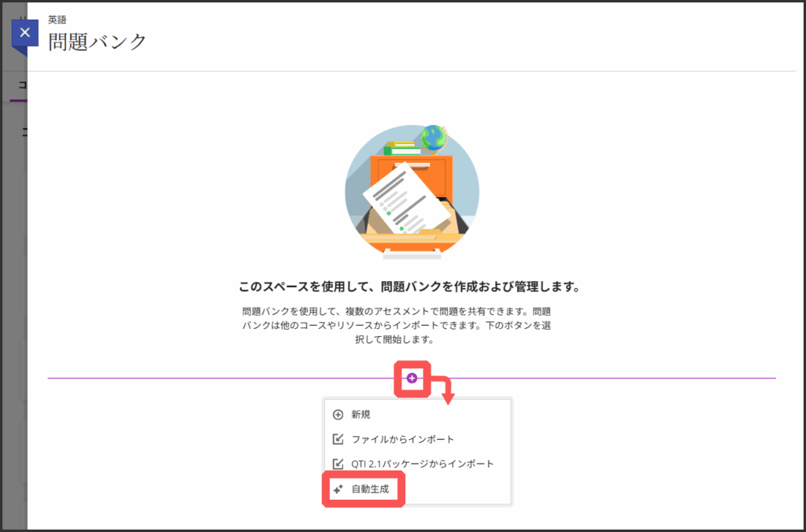Click the sparkle icon beside 自動生成
This screenshot has width=806, height=532.
coord(338,489)
